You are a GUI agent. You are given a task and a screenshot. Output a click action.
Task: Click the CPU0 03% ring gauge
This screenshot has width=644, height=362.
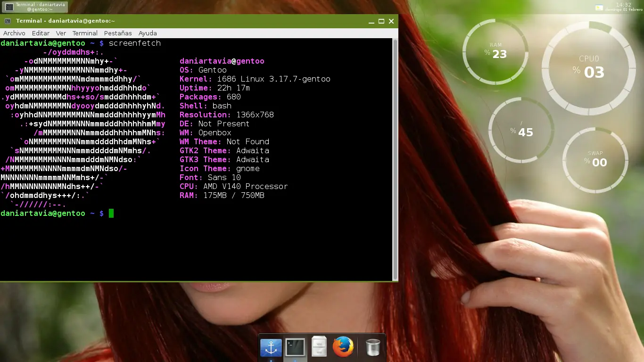click(589, 68)
